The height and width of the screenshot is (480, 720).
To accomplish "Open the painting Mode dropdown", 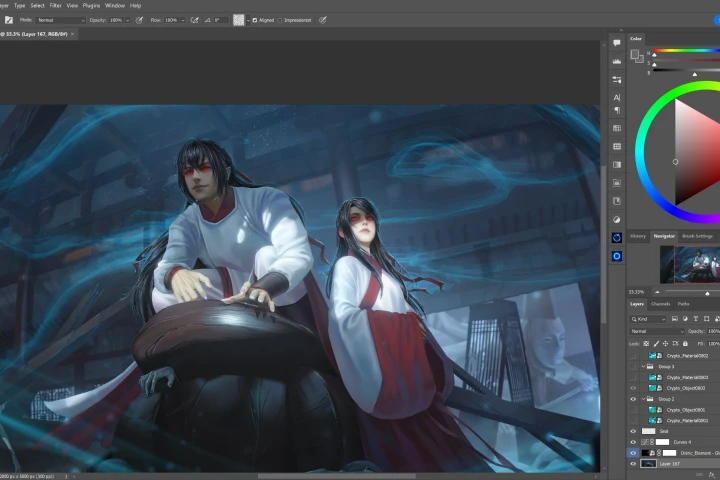I will [x=60, y=20].
